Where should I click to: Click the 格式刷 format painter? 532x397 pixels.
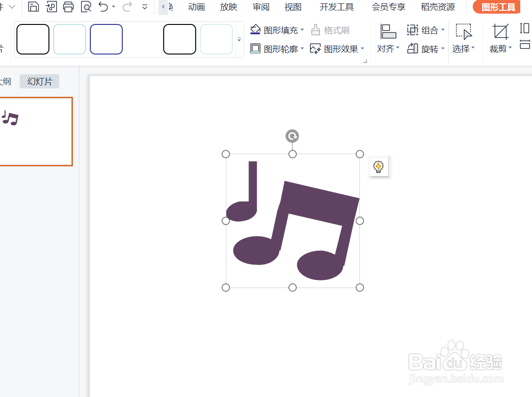click(x=330, y=30)
